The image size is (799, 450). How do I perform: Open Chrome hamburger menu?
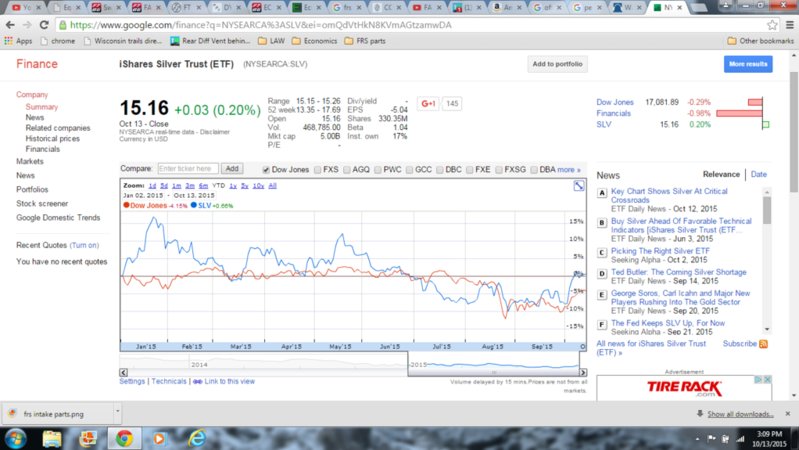pyautogui.click(x=789, y=25)
